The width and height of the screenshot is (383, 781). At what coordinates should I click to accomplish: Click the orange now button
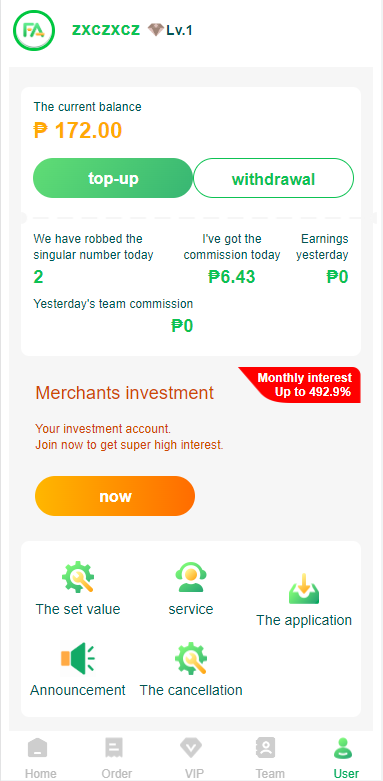(x=115, y=496)
